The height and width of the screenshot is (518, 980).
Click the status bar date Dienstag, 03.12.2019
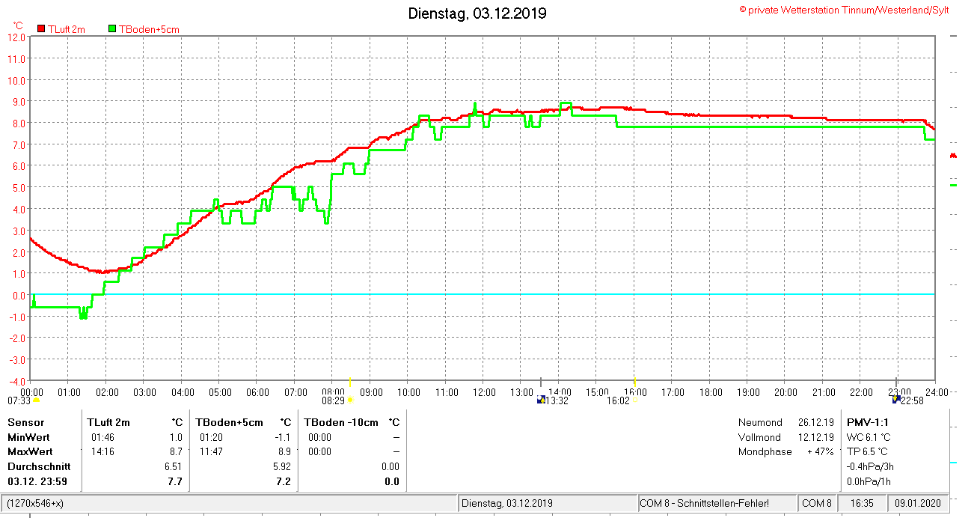tap(508, 503)
